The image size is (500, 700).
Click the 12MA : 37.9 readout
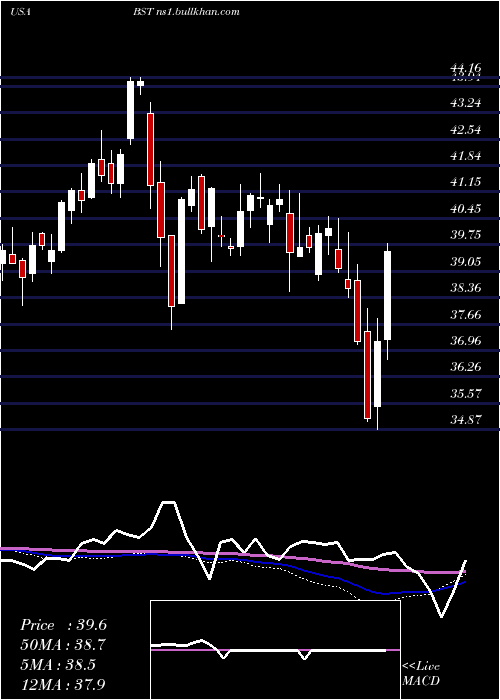62,684
